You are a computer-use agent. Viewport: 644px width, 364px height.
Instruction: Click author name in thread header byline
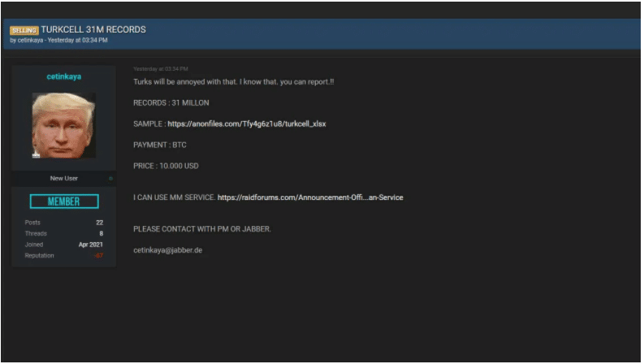(32, 40)
